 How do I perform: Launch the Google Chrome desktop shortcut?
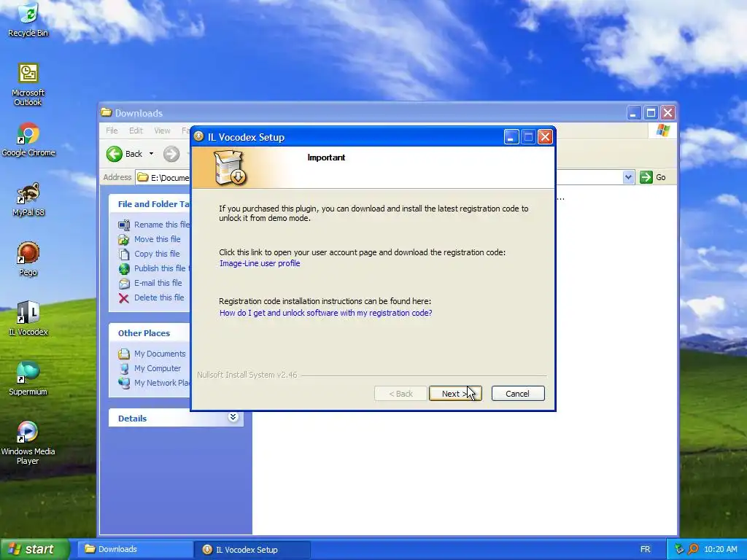point(28,140)
